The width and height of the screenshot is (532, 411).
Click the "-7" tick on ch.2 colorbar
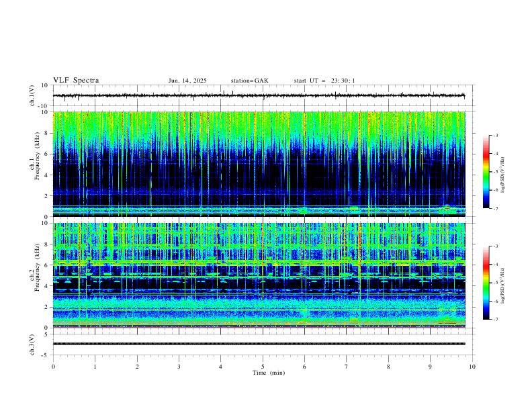pos(495,320)
